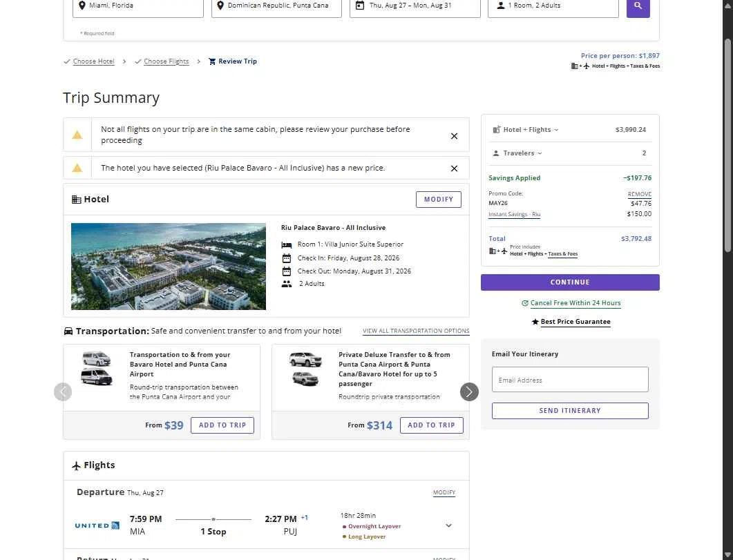The width and height of the screenshot is (733, 560).
Task: Click the calendar icon in dates field
Action: (x=359, y=5)
